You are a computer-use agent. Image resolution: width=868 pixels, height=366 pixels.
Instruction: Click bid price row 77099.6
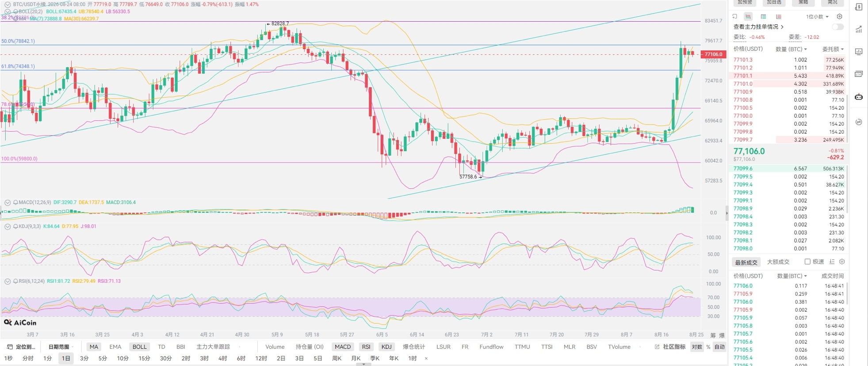(788, 168)
